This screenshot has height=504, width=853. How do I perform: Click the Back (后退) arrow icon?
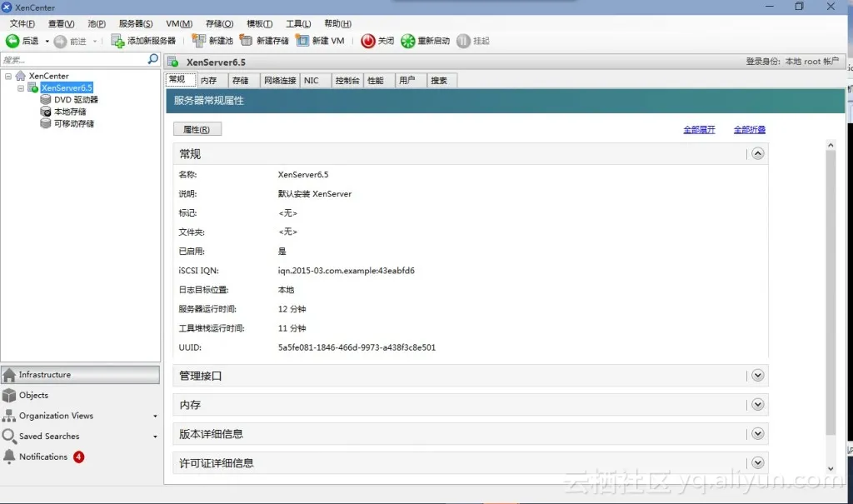tap(12, 41)
